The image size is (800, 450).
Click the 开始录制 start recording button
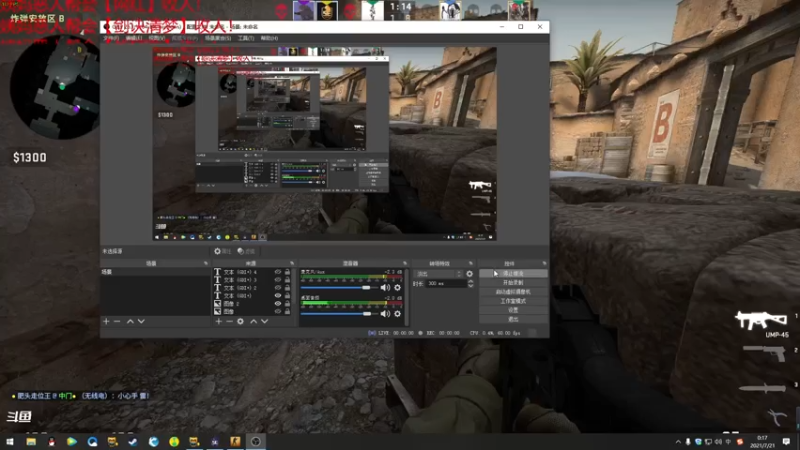click(x=513, y=283)
